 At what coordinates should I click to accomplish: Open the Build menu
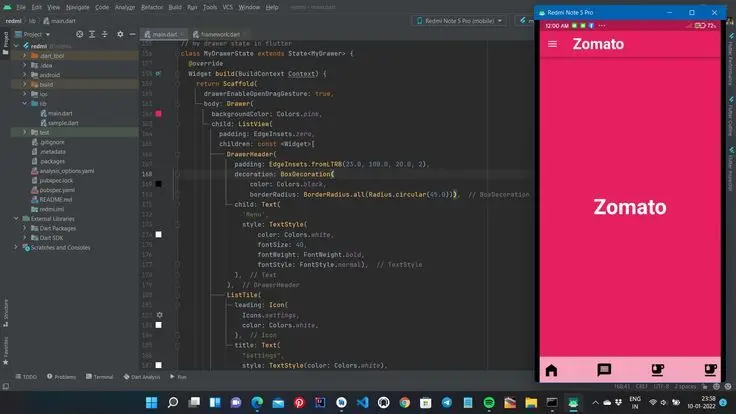(x=175, y=7)
